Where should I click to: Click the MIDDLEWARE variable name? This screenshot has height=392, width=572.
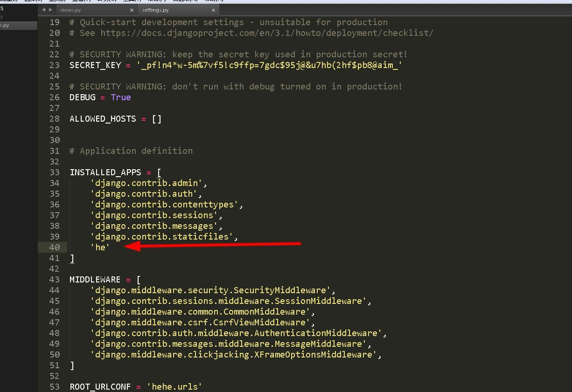coord(95,279)
